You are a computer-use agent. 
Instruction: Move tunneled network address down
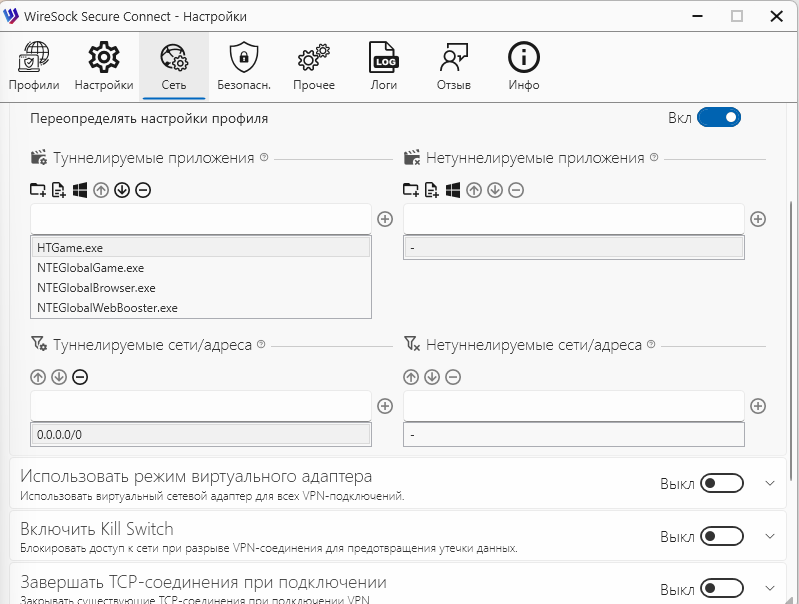point(59,377)
